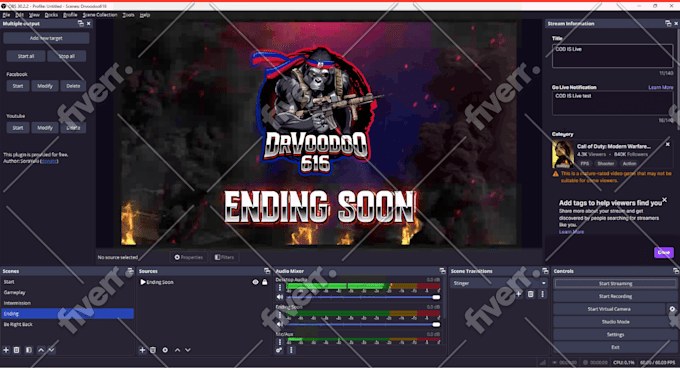
Task: Open the Help menu
Action: 145,15
